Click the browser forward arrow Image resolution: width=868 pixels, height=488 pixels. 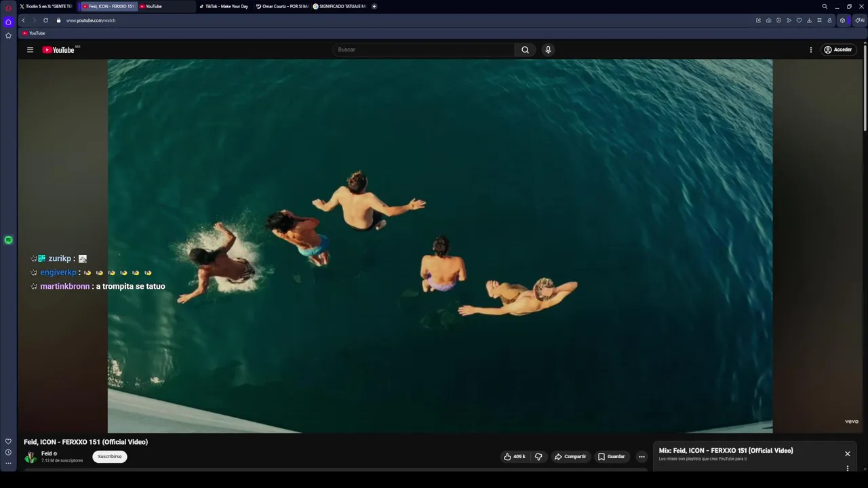click(34, 20)
